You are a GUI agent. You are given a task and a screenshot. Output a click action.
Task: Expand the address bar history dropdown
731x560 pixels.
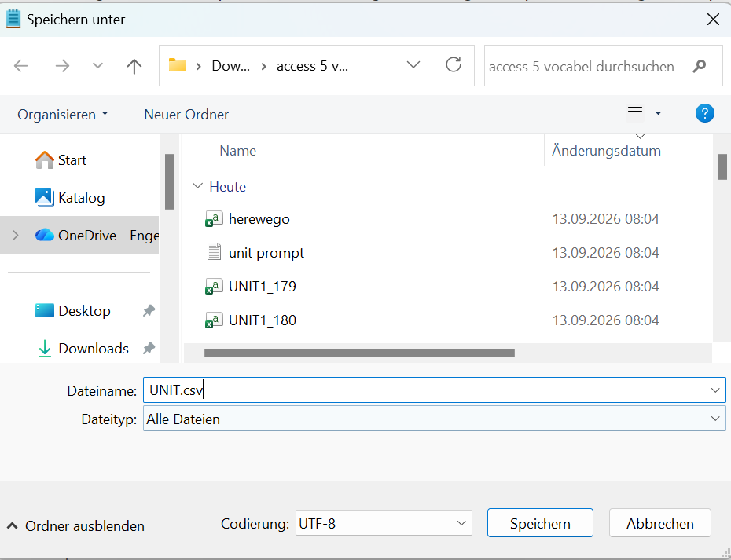(413, 65)
